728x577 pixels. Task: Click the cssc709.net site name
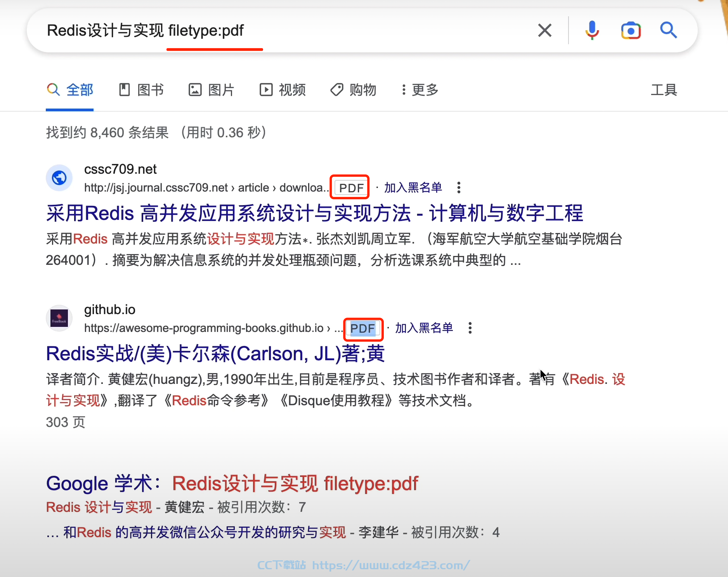coord(120,169)
